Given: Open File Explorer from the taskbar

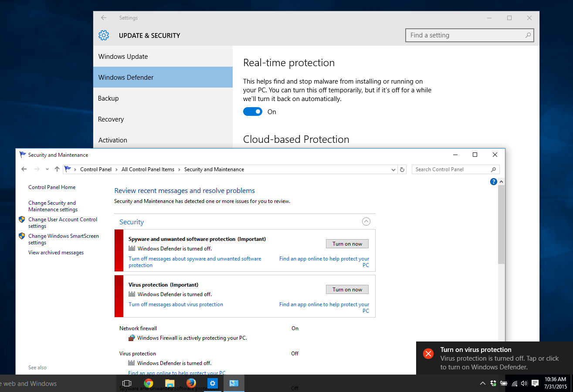Looking at the screenshot, I should (170, 383).
